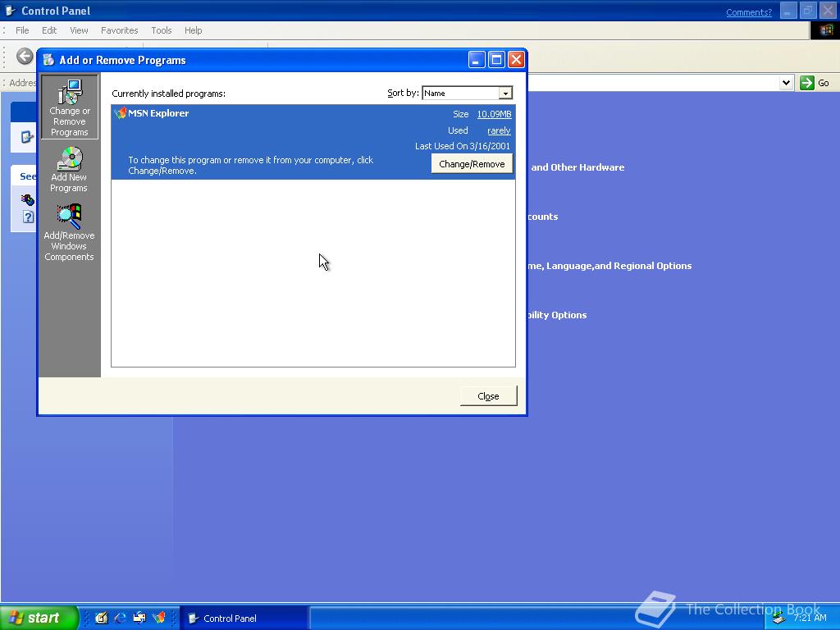Click the Help and Support question mark icon
The image size is (840, 630).
coord(29,217)
